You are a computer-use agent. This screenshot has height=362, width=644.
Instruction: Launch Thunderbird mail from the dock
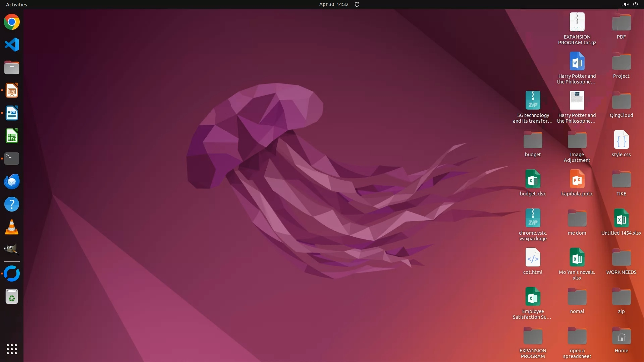[12, 181]
